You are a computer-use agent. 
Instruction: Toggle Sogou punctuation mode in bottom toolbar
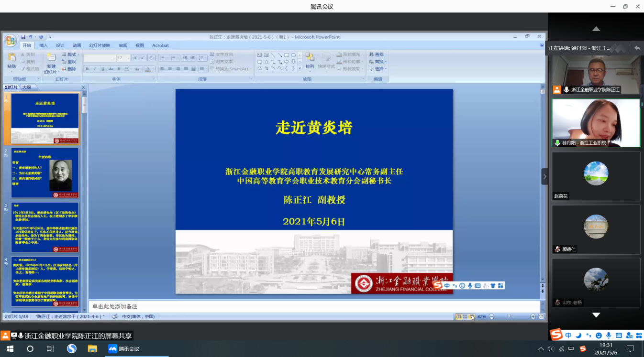(x=588, y=335)
